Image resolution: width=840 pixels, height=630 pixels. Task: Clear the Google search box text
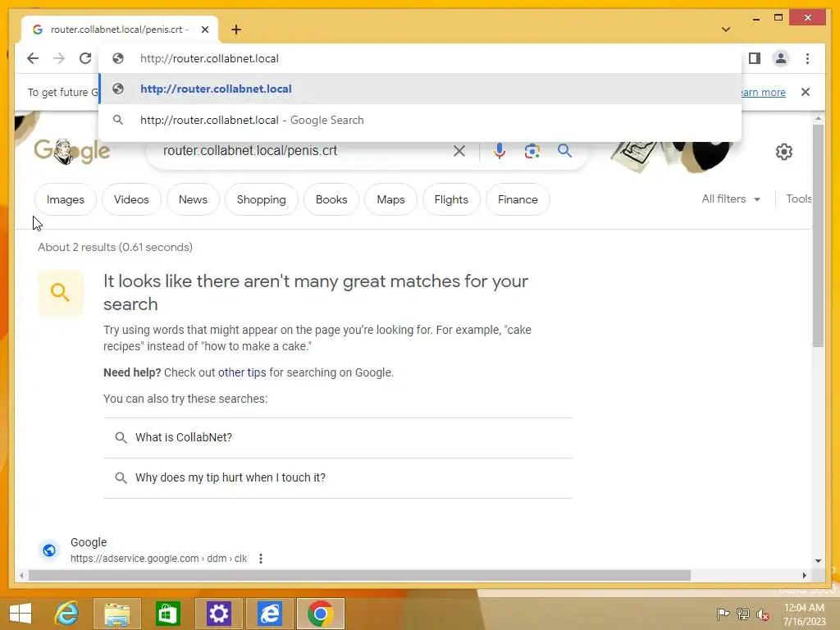459,151
